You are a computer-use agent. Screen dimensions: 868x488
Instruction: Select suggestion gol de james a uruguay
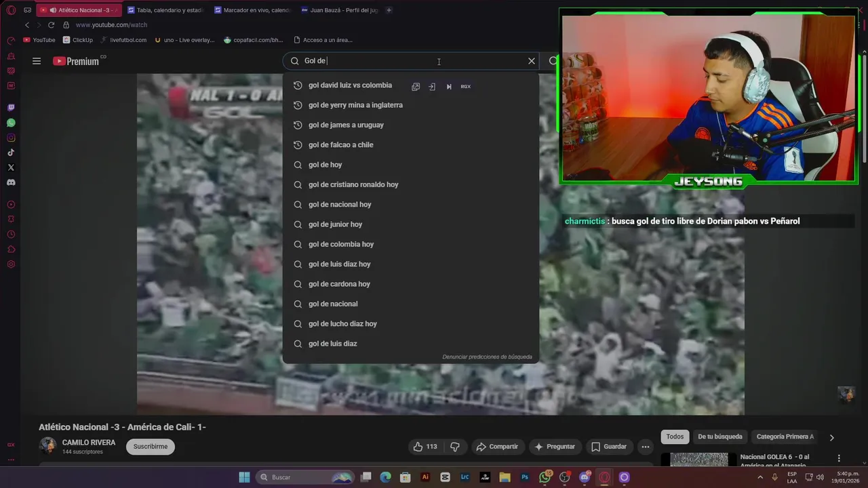411,125
